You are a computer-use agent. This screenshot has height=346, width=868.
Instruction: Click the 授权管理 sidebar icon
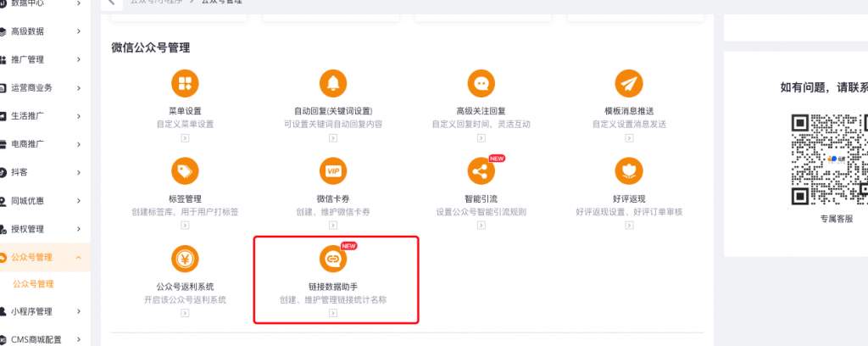3,229
